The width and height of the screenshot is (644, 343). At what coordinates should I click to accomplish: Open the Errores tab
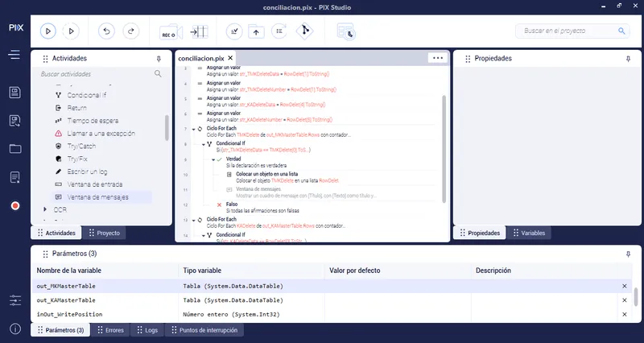point(109,330)
